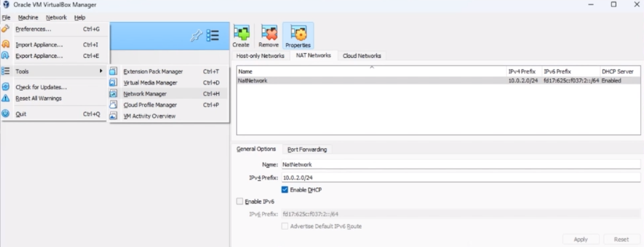644x247 pixels.
Task: Disable the Enable DHCP checkbox
Action: pos(284,190)
